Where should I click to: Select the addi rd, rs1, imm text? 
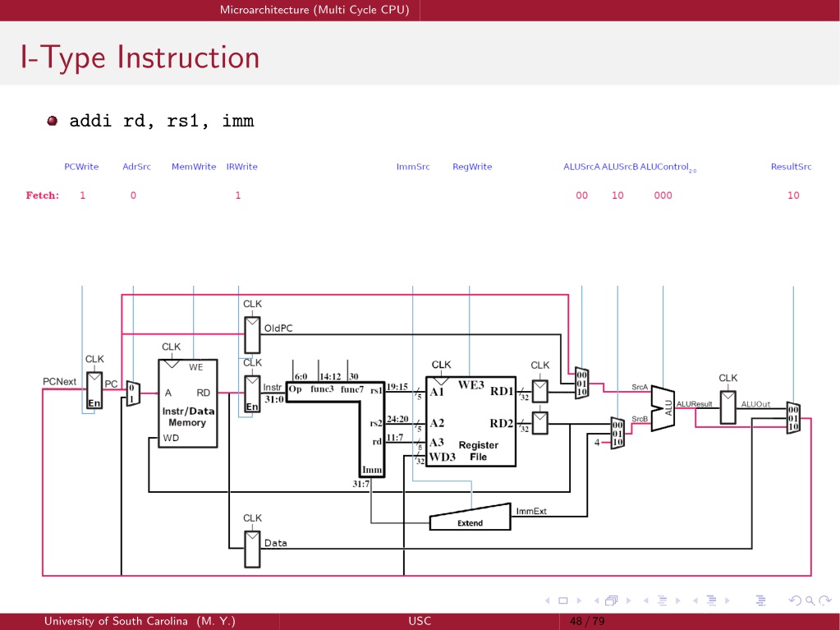coord(161,121)
